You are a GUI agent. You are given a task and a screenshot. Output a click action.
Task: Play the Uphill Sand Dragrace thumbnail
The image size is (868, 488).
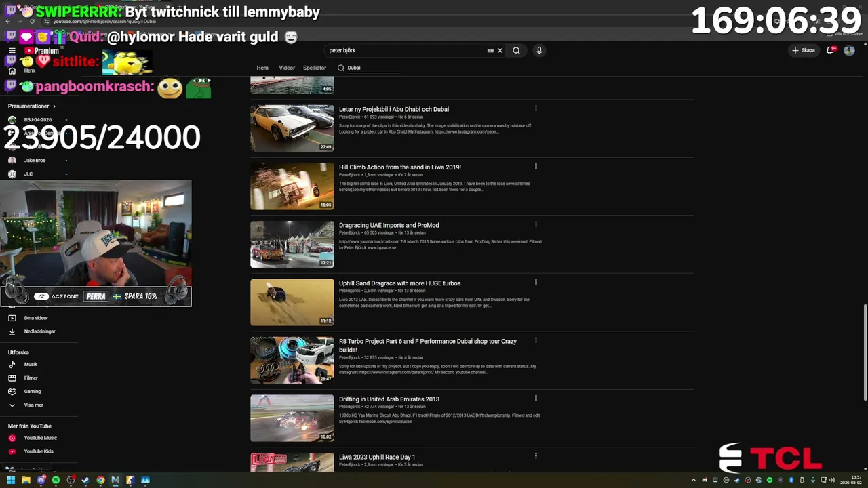coord(292,302)
